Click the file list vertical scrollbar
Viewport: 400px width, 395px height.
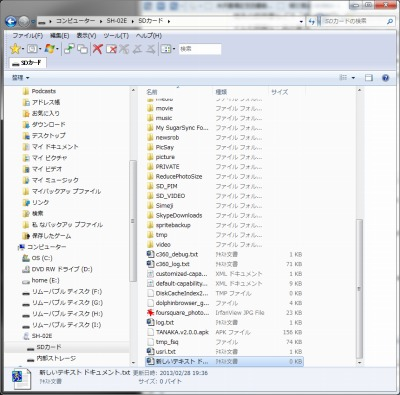(359, 227)
